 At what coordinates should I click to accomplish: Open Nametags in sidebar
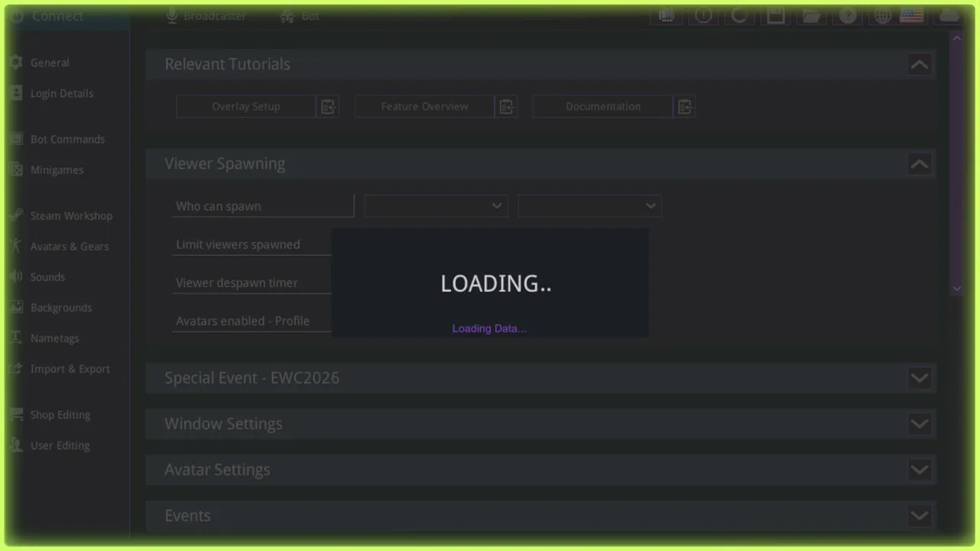pyautogui.click(x=54, y=338)
